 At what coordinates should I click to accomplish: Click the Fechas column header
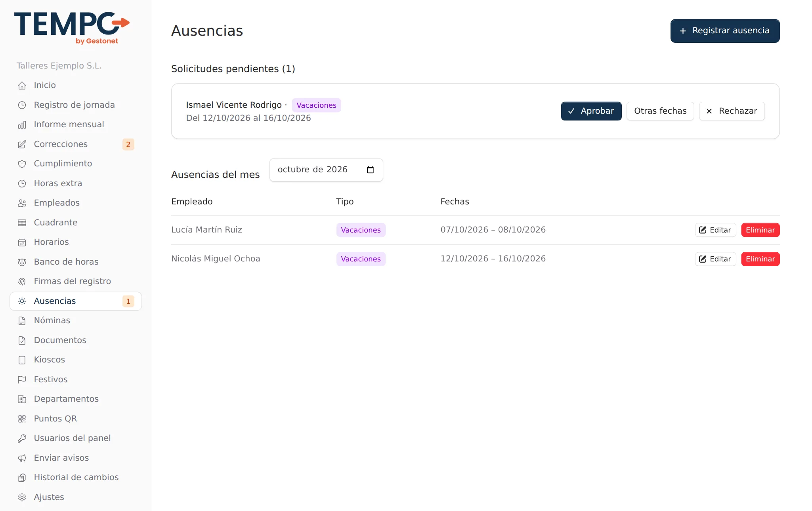click(455, 202)
